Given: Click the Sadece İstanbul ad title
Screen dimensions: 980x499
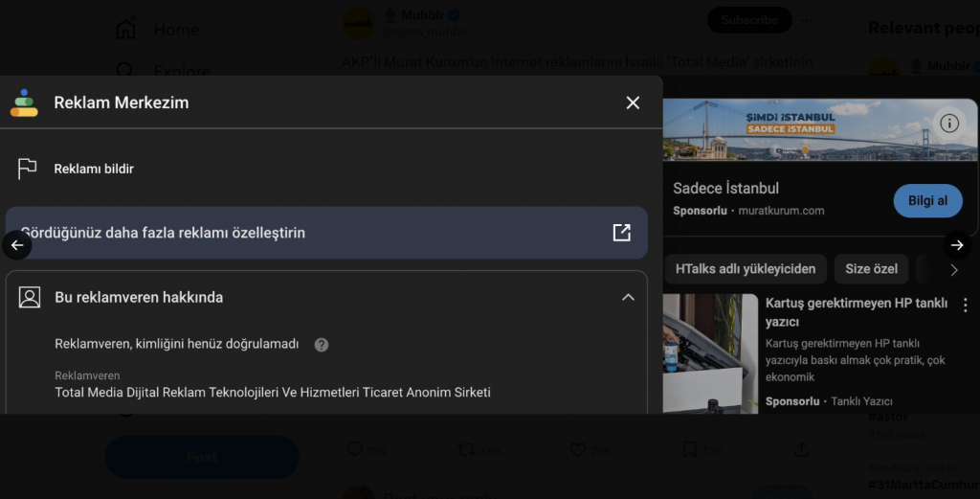Looking at the screenshot, I should pyautogui.click(x=725, y=189).
